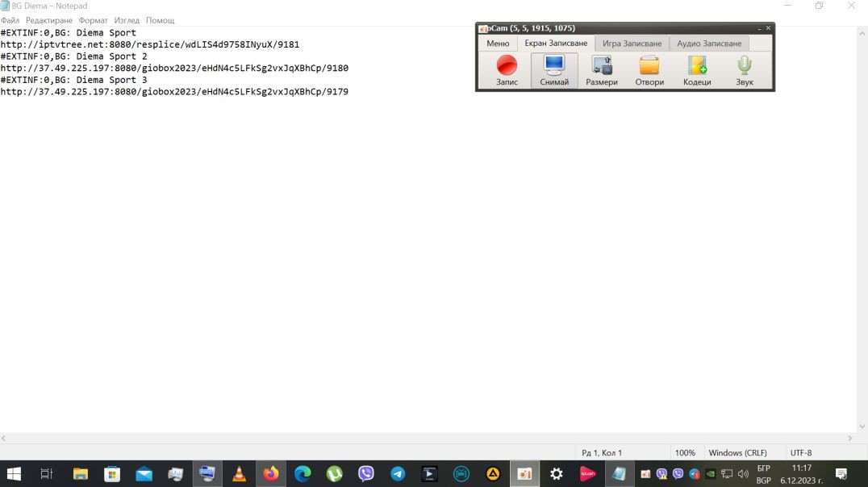Open uTorrent from the taskbar
Image resolution: width=868 pixels, height=487 pixels.
click(x=334, y=474)
